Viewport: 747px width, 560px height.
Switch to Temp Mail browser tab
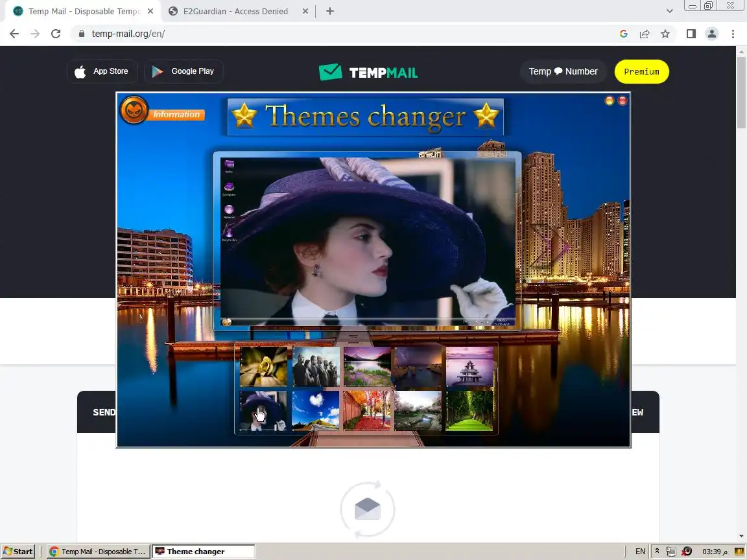point(84,11)
